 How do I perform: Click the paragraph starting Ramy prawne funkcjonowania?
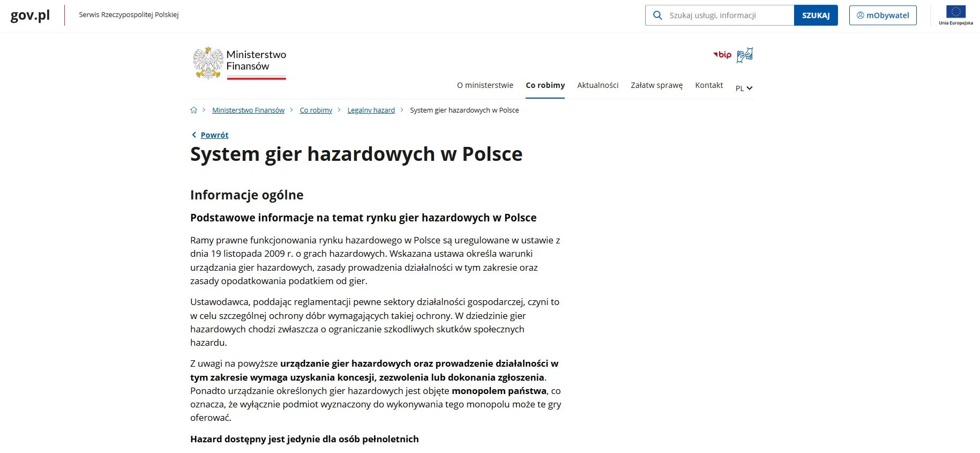point(375,261)
